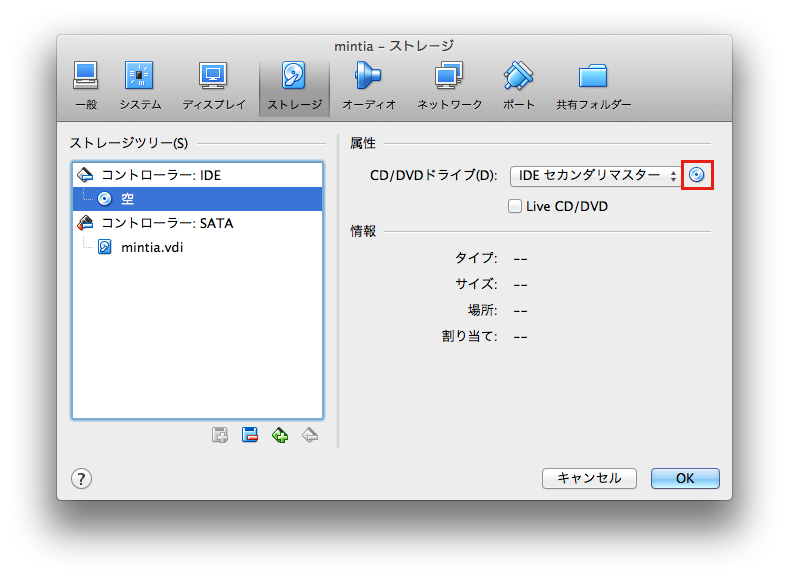Screen dimensions: 789x579
Task: Select コントローラー: SATA in the storage tree
Action: click(x=166, y=223)
